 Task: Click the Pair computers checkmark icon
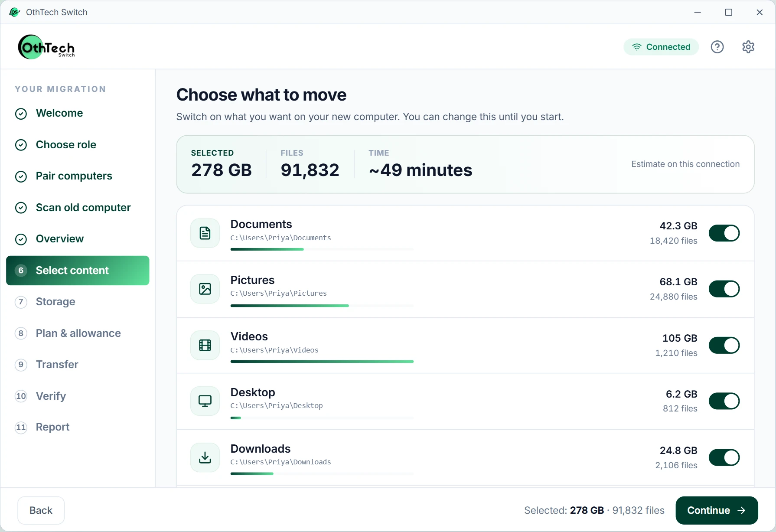coord(21,176)
